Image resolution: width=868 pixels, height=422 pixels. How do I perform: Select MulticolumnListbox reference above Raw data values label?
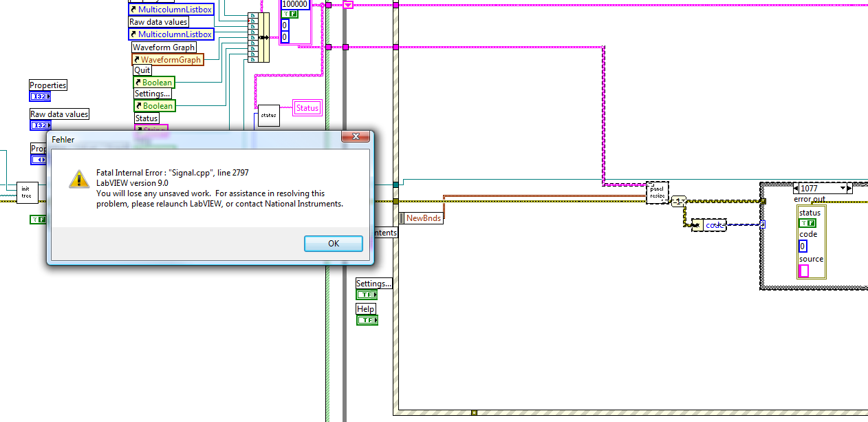(x=171, y=10)
